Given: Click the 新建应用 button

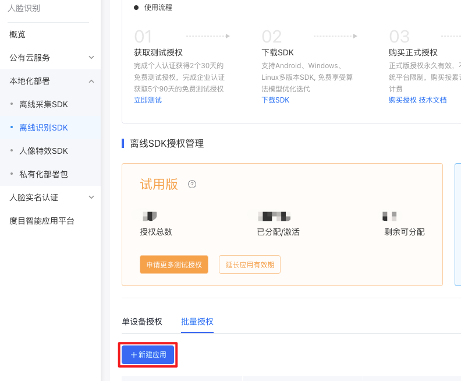Looking at the screenshot, I should pos(148,355).
